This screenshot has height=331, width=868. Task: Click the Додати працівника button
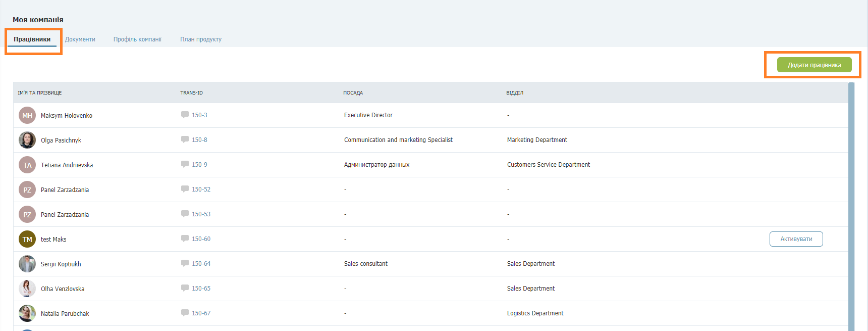[814, 65]
